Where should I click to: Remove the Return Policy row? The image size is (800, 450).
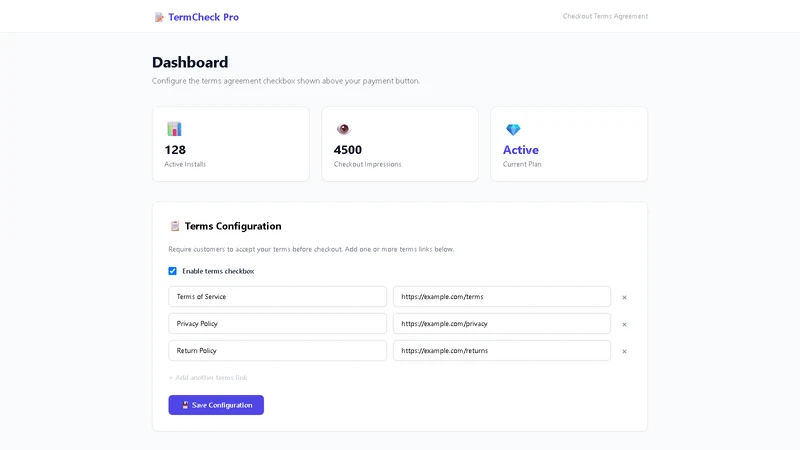(x=624, y=352)
